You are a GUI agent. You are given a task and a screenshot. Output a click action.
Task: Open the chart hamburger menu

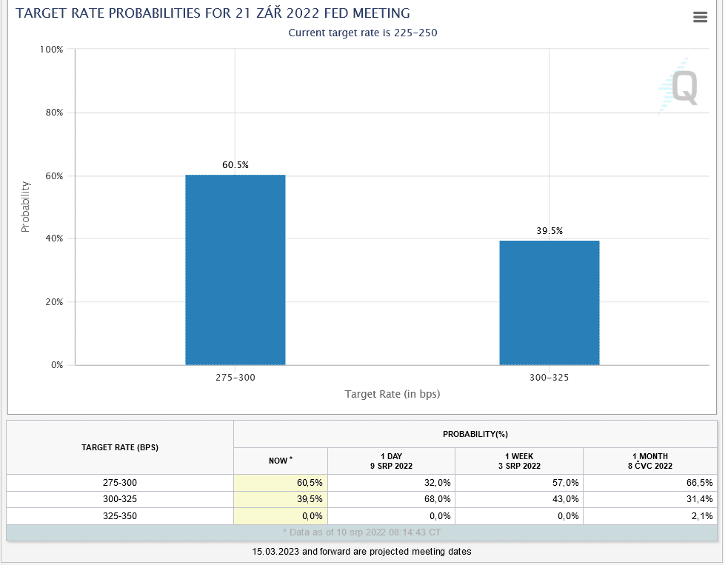click(x=700, y=17)
